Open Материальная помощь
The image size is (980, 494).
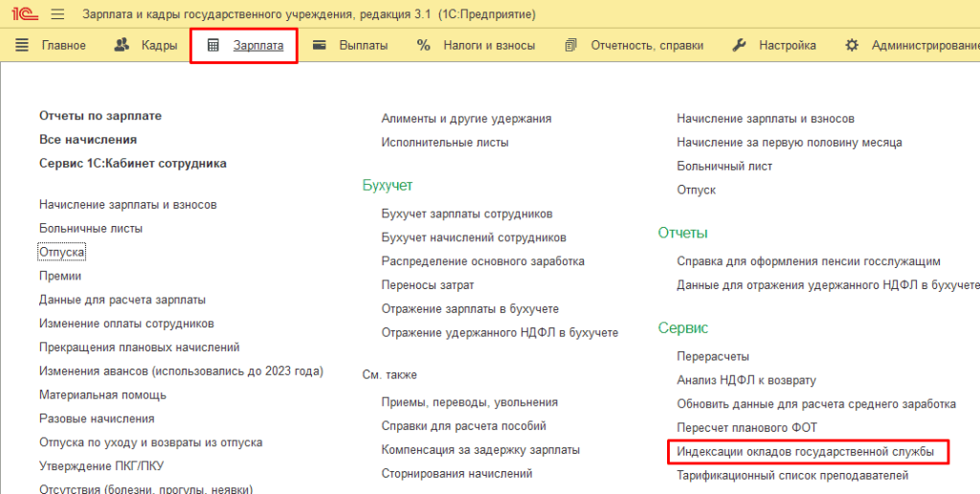102,394
